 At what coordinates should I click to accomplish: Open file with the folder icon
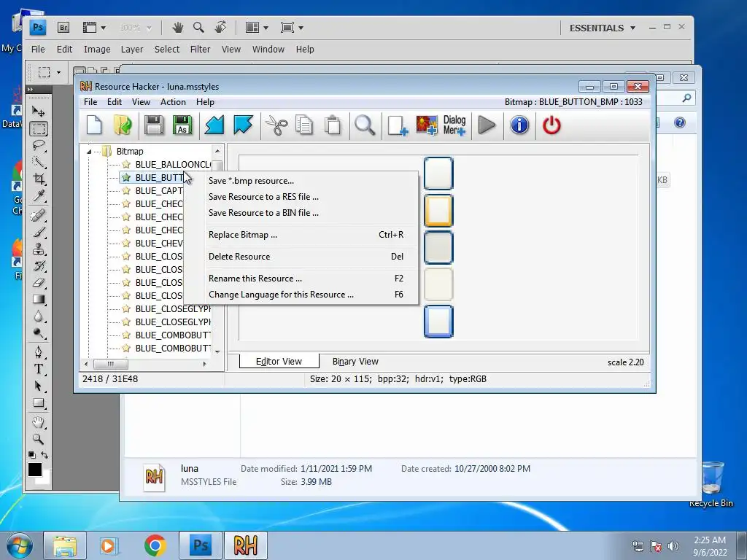123,125
